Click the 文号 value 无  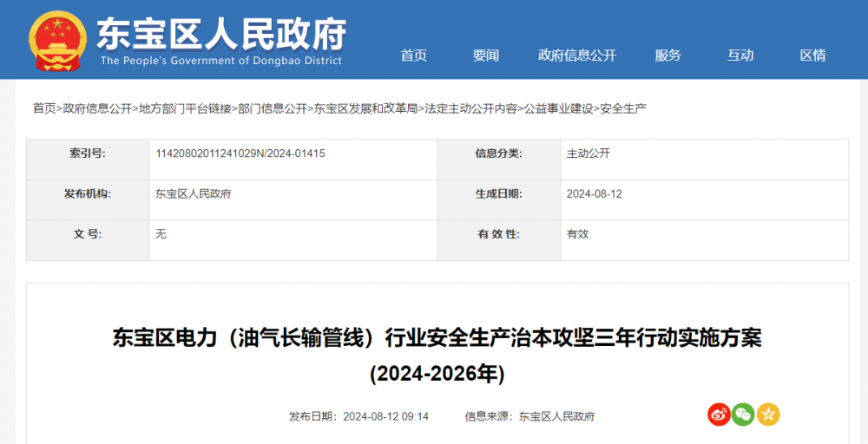pos(161,234)
